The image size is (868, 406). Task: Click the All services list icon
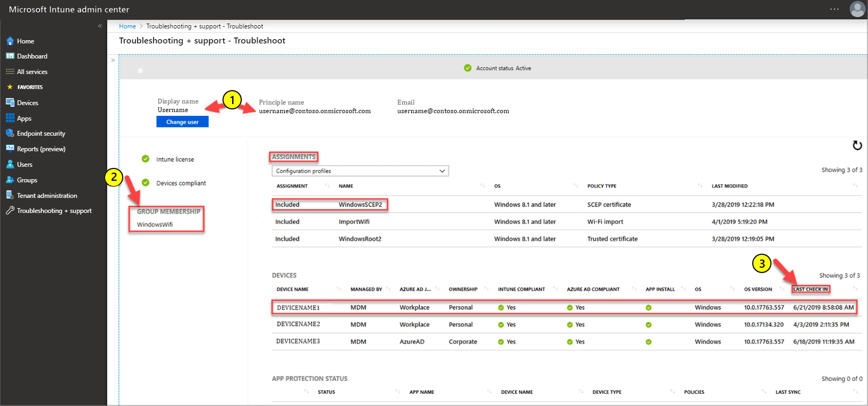click(x=10, y=71)
